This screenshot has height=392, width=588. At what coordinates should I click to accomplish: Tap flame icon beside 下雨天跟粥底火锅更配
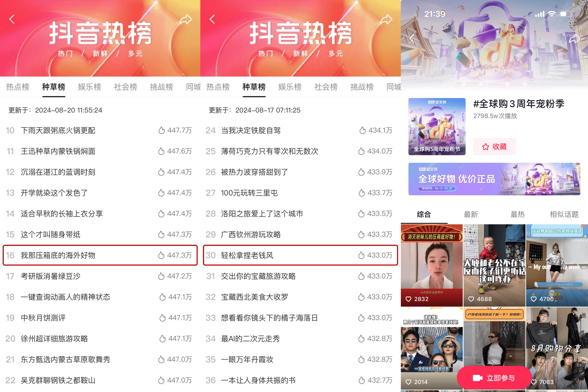[x=162, y=130]
